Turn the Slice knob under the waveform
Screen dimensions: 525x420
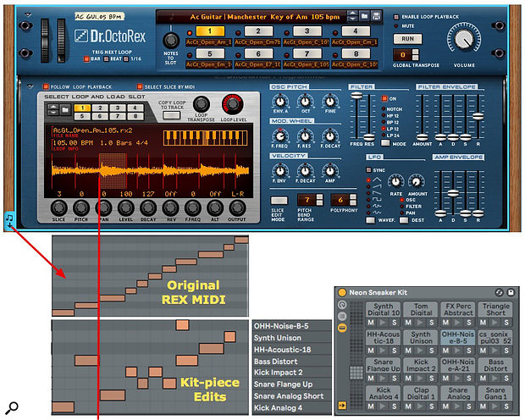[x=58, y=208]
